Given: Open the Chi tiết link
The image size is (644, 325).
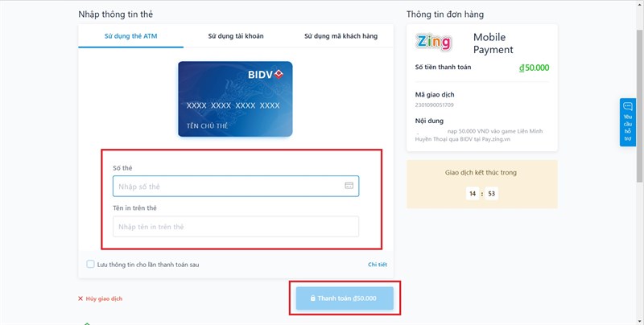Looking at the screenshot, I should (378, 265).
